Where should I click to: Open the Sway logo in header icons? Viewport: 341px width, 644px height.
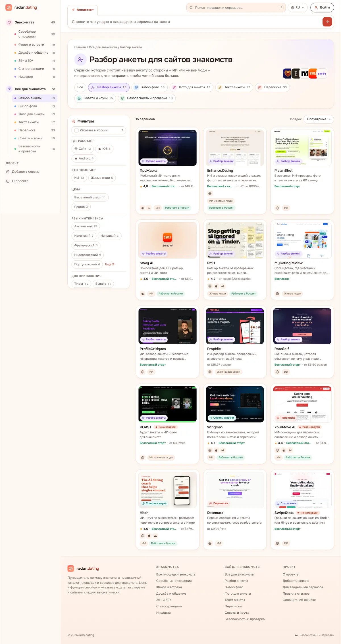click(313, 74)
